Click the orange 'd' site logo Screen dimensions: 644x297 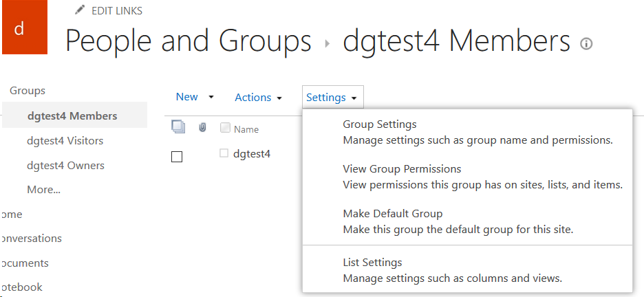click(x=24, y=27)
